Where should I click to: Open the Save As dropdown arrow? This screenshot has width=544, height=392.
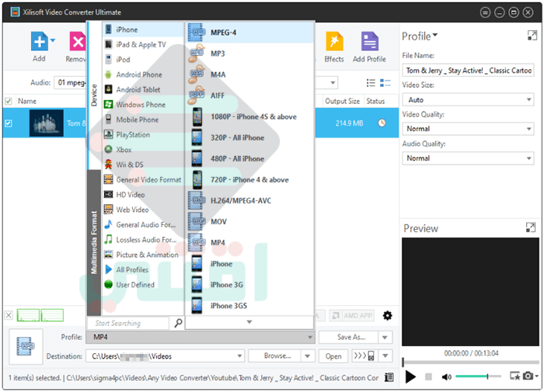coord(385,337)
